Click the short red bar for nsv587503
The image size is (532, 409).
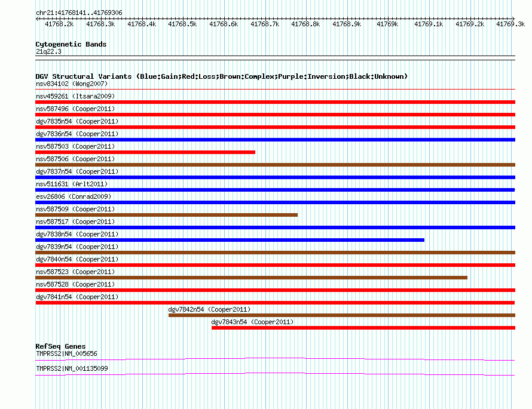(x=145, y=152)
